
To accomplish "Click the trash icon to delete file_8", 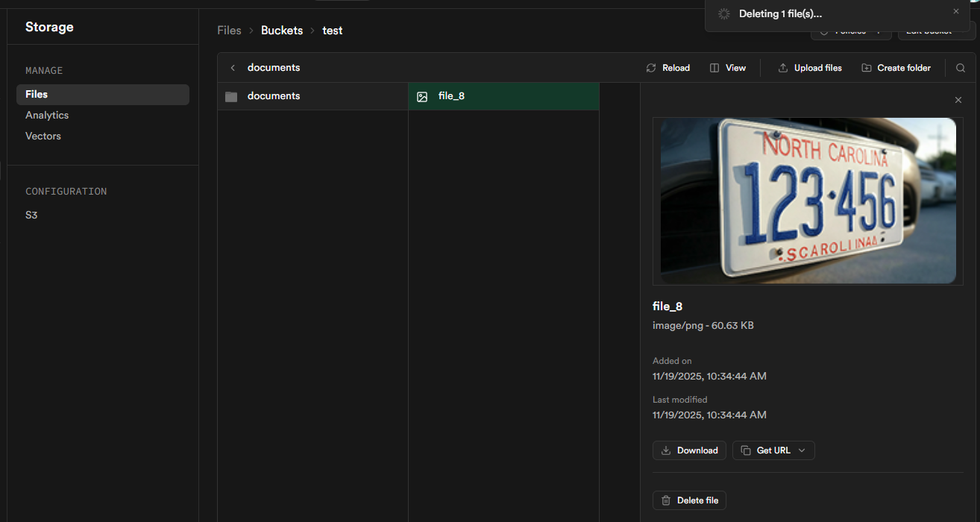I will click(665, 500).
